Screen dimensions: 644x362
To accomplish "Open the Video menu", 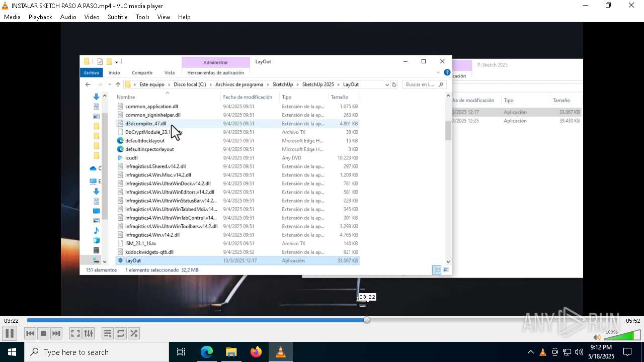I will pos(92,17).
